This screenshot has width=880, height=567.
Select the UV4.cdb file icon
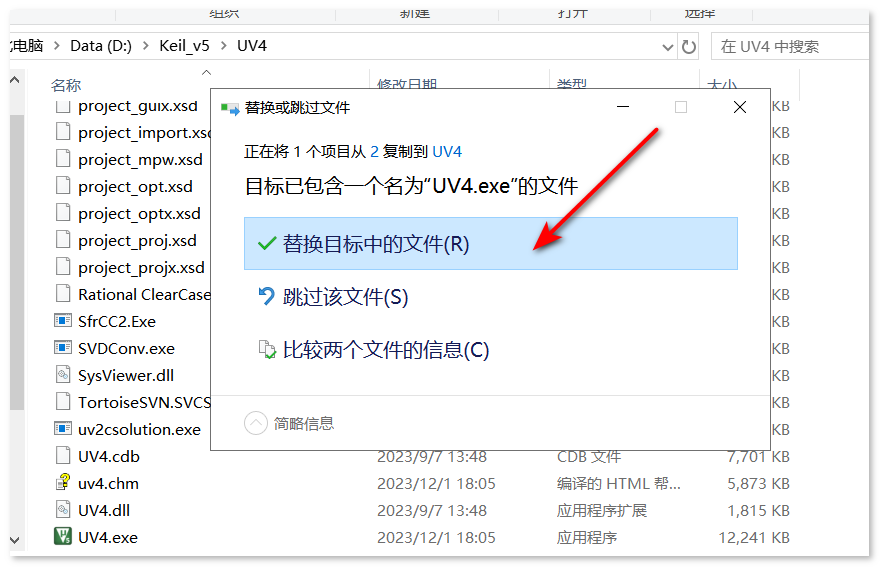(63, 456)
